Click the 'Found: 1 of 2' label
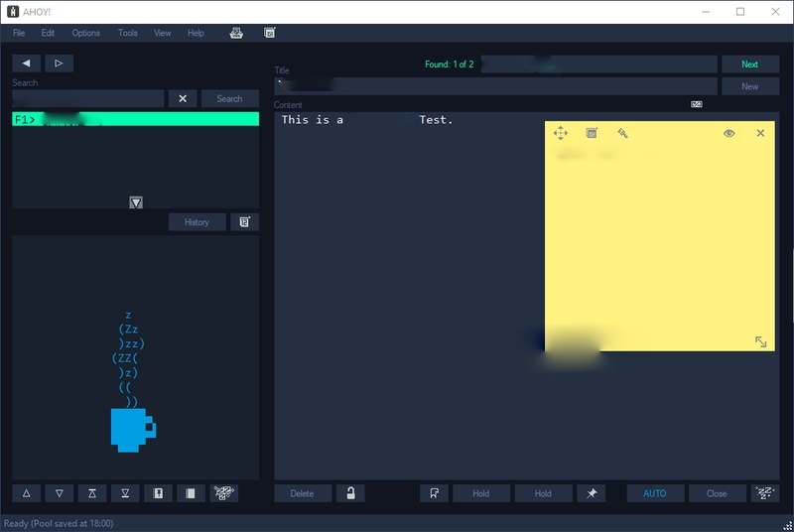This screenshot has height=532, width=794. 450,65
